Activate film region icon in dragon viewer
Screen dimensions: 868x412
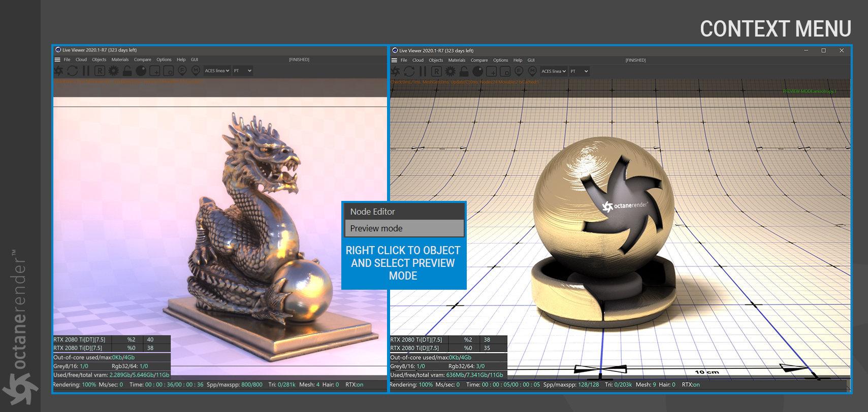[168, 71]
